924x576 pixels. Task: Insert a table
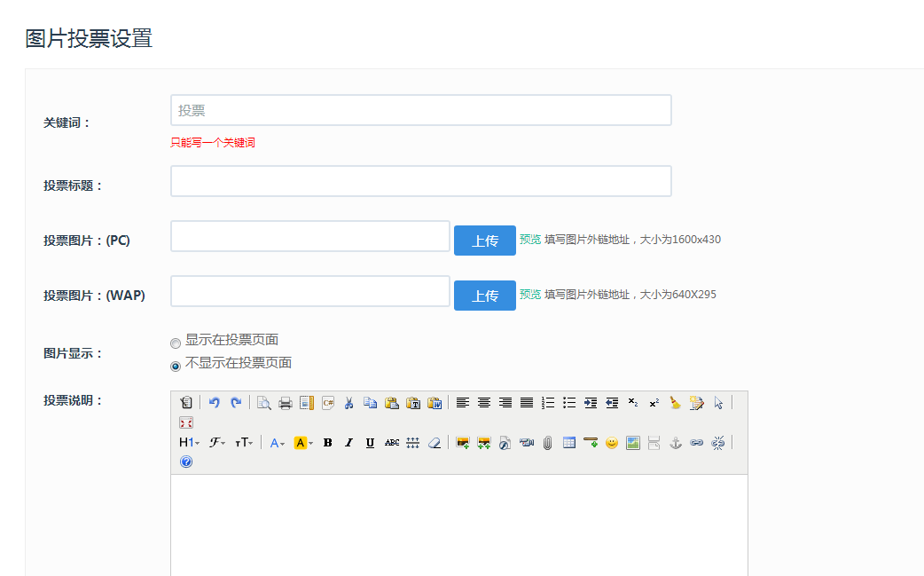569,443
